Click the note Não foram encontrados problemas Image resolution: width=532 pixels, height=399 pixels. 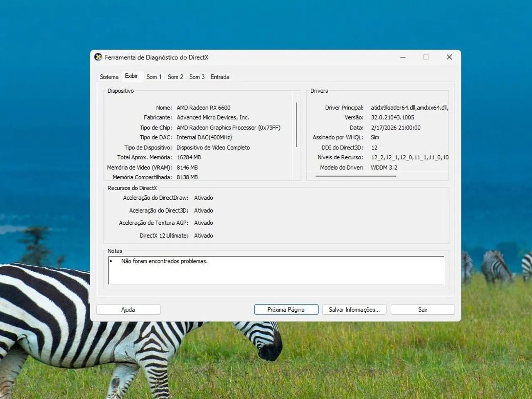(x=164, y=261)
